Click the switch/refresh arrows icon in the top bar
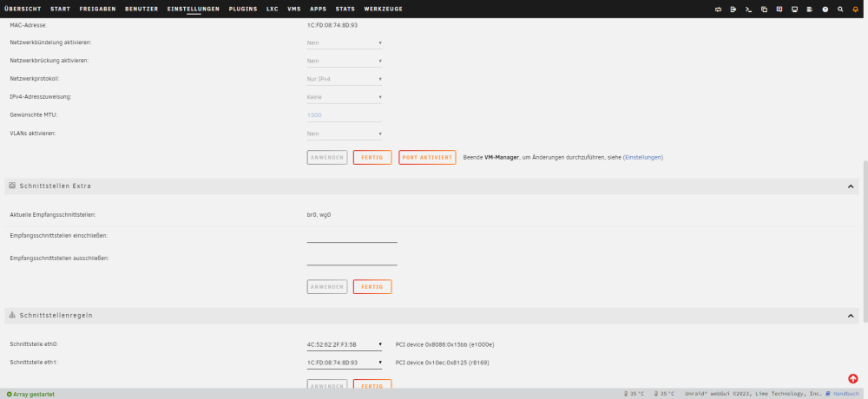 (x=719, y=10)
